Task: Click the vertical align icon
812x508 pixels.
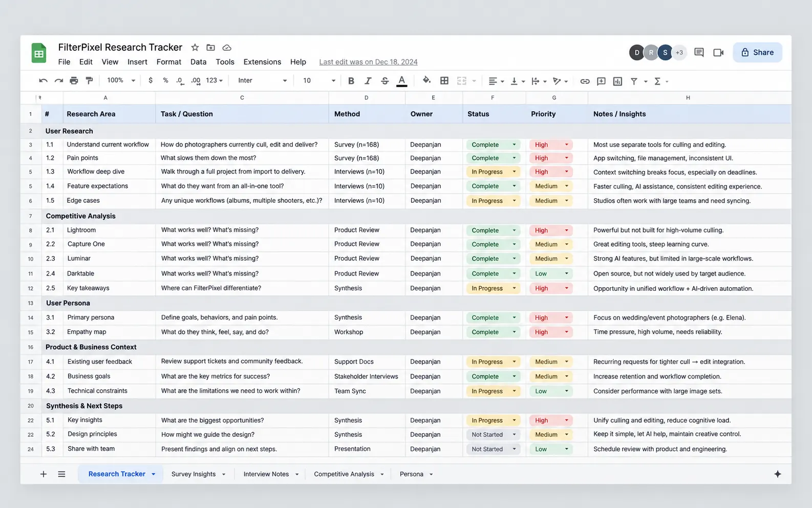Action: click(x=514, y=81)
